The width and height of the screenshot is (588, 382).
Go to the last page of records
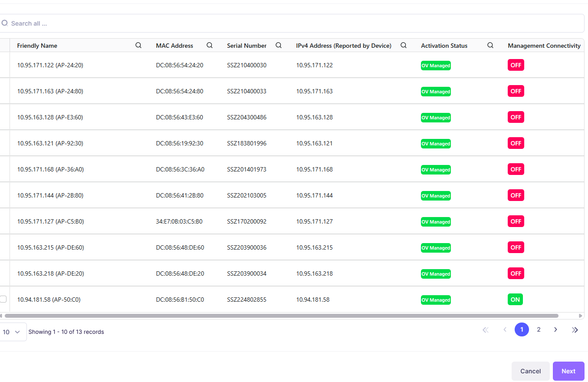[575, 330]
